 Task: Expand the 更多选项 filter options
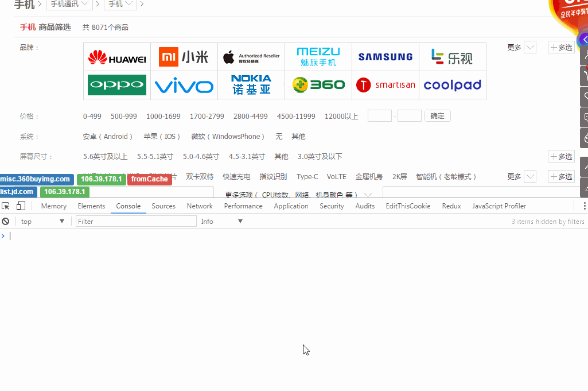pos(298,194)
